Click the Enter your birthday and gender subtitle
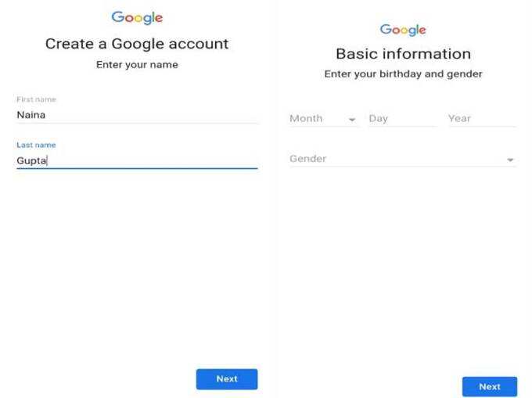This screenshot has height=398, width=532. 403,74
